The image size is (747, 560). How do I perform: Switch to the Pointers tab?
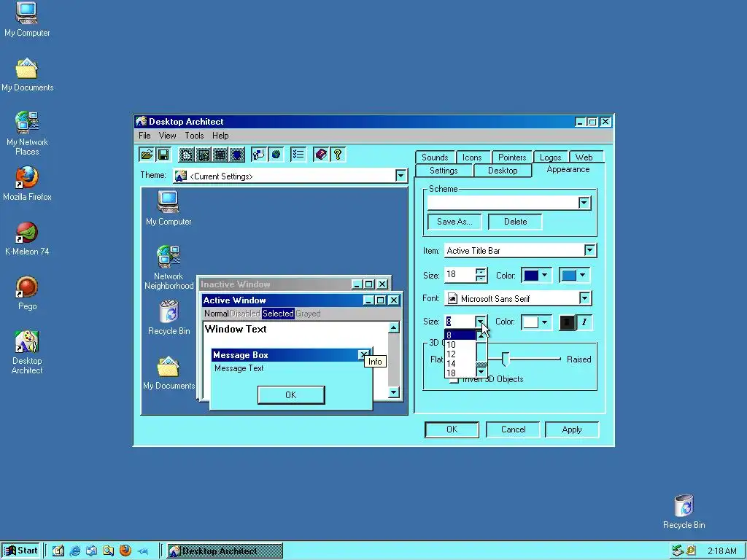[512, 157]
